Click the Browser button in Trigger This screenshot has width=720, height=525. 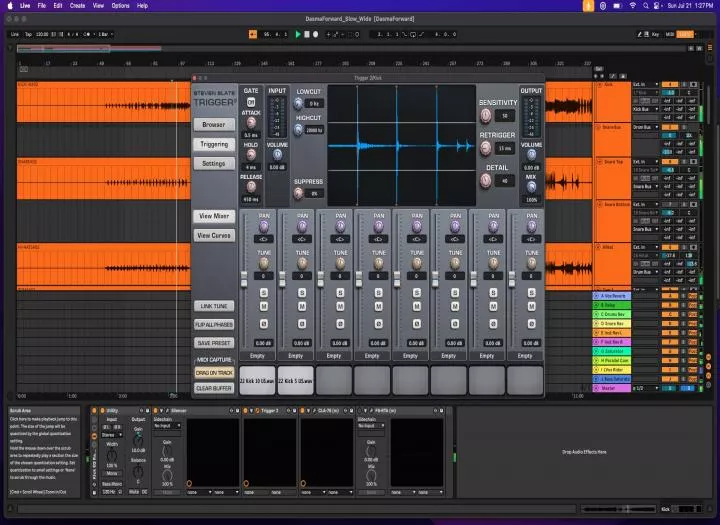click(214, 124)
